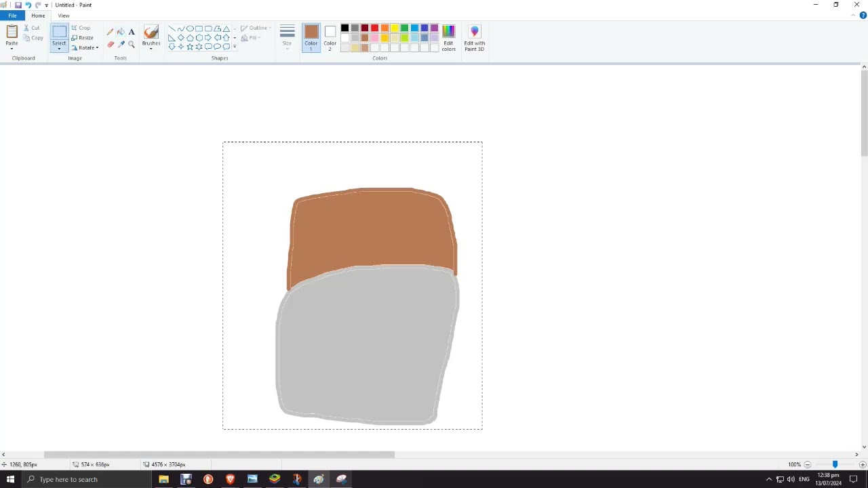Pick the green color swatch
This screenshot has width=868, height=488.
click(404, 28)
